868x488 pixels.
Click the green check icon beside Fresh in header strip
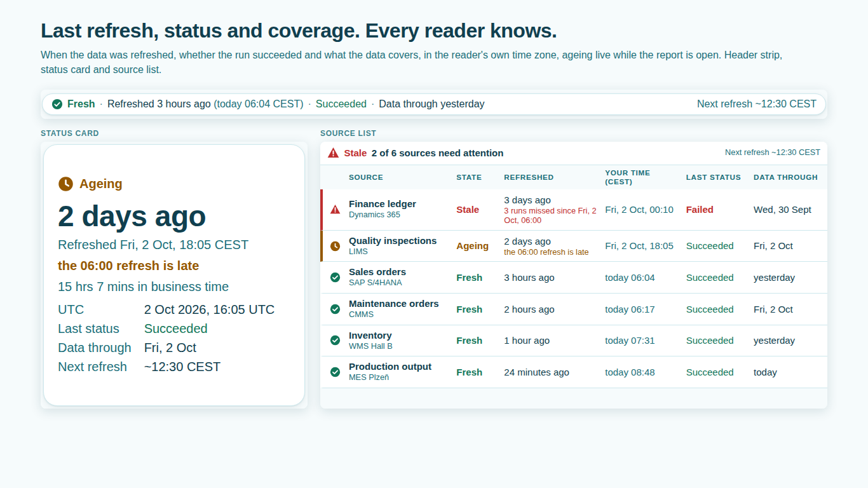click(57, 104)
